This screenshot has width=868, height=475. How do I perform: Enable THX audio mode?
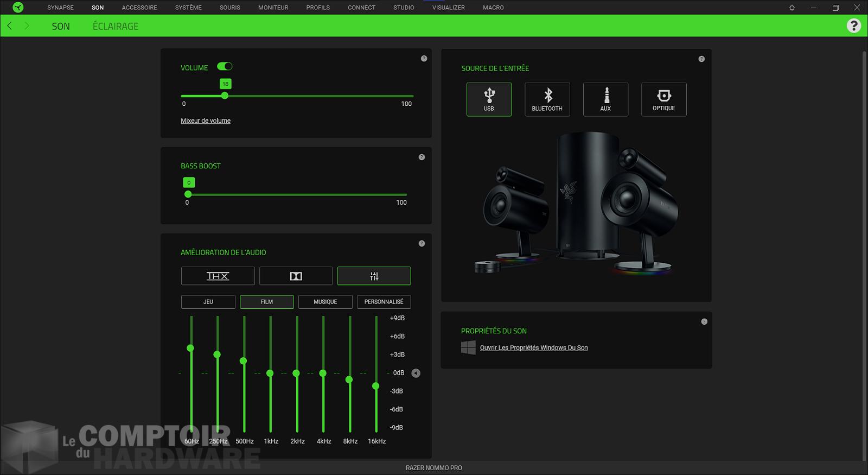pyautogui.click(x=218, y=276)
